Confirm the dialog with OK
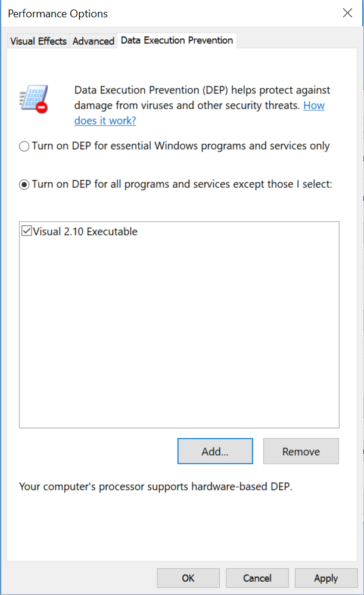Image resolution: width=364 pixels, height=595 pixels. pos(188,578)
